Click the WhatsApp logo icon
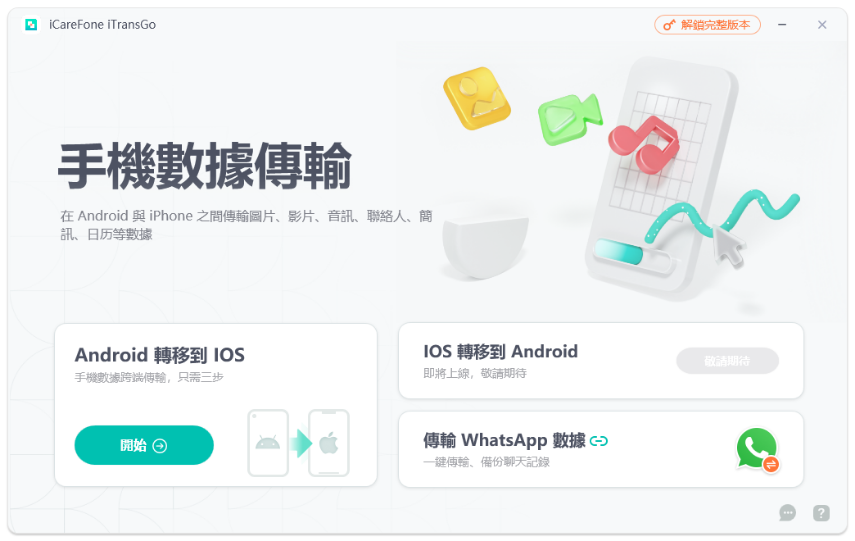 (x=757, y=449)
